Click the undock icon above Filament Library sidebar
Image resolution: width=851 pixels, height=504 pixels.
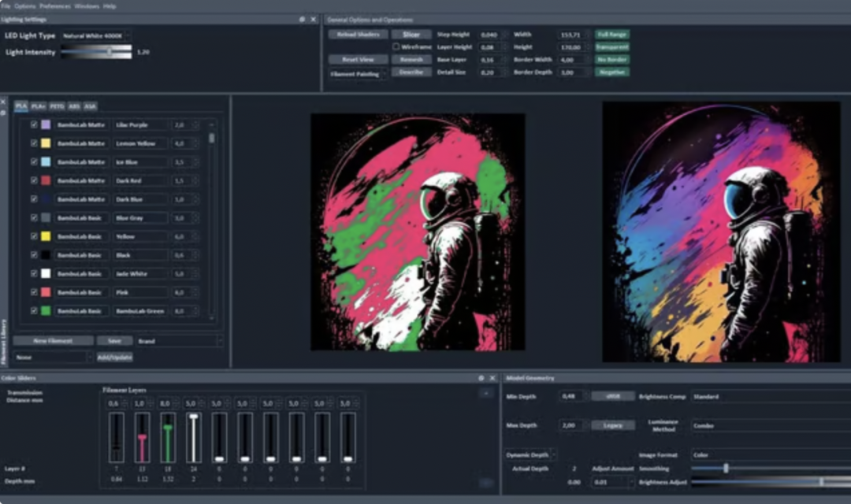click(4, 113)
